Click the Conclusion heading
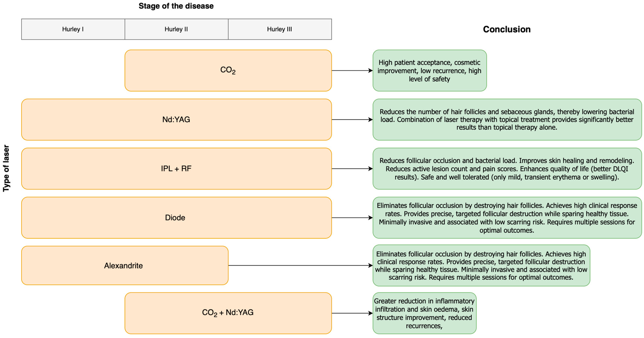644x338 pixels. point(506,29)
